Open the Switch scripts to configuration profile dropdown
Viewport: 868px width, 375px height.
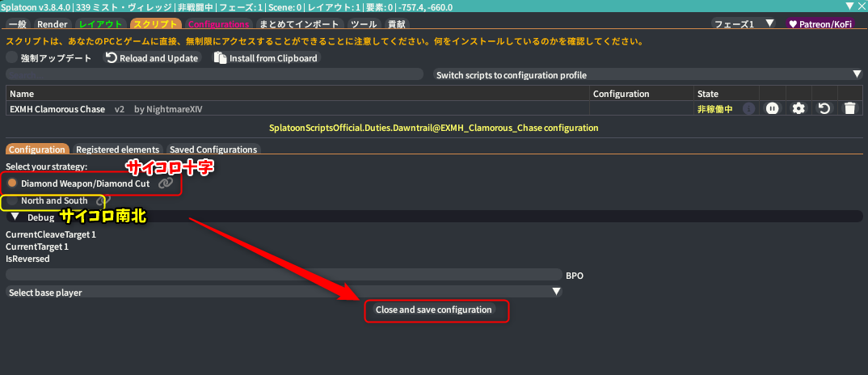coord(647,74)
